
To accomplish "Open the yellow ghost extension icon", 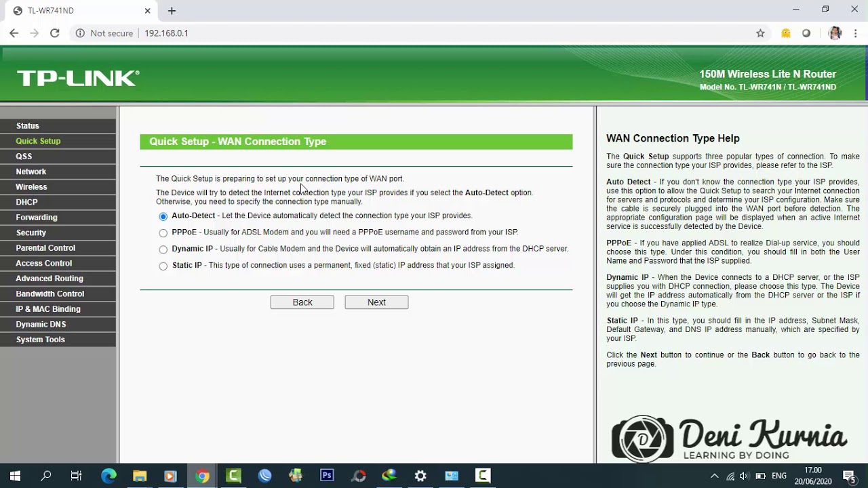I will (x=786, y=33).
